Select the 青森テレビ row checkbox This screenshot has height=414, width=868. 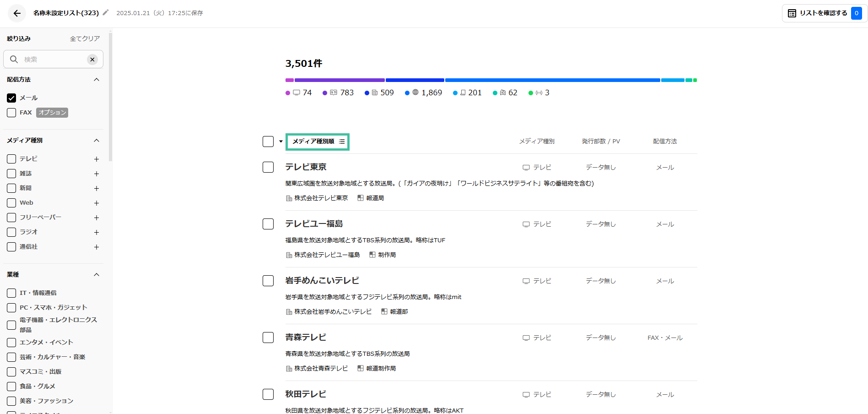[268, 338]
